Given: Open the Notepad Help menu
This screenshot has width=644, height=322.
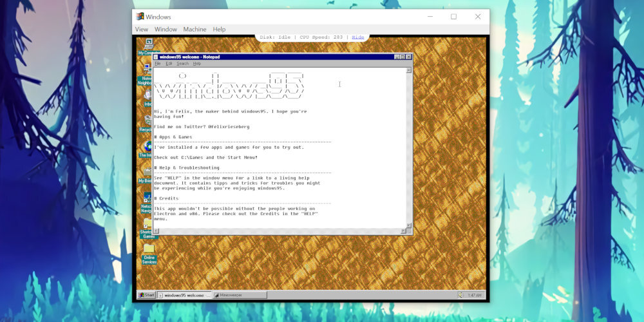Looking at the screenshot, I should pyautogui.click(x=196, y=64).
